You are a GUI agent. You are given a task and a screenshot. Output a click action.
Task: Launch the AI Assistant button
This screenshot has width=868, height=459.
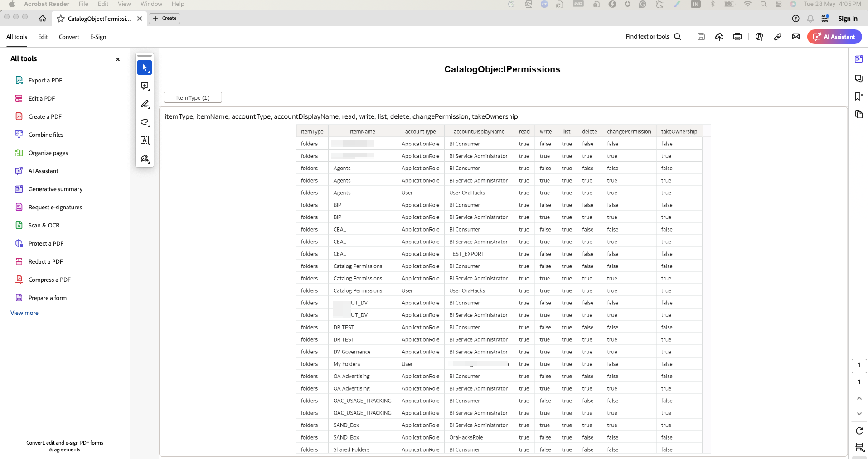click(834, 37)
